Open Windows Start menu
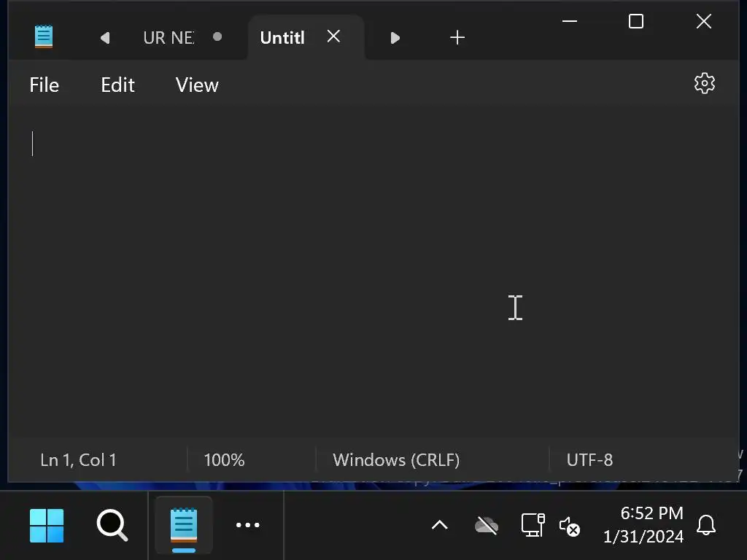Viewport: 747px width, 560px height. (x=47, y=525)
